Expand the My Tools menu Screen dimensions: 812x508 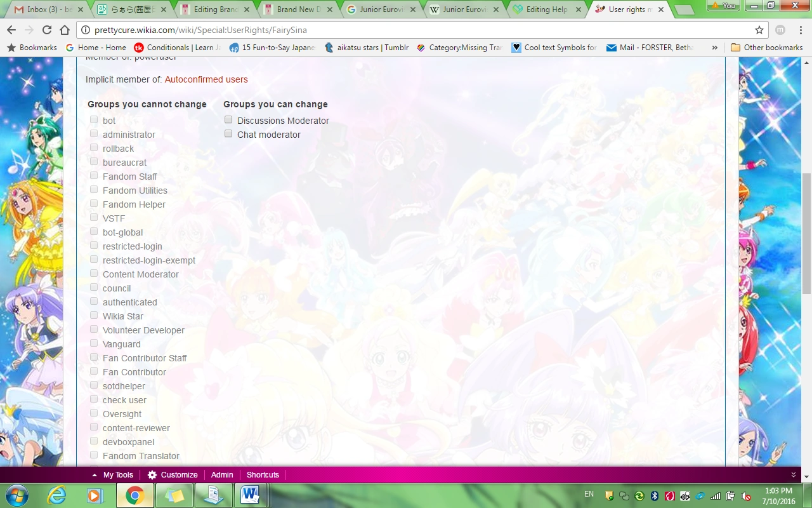click(113, 475)
